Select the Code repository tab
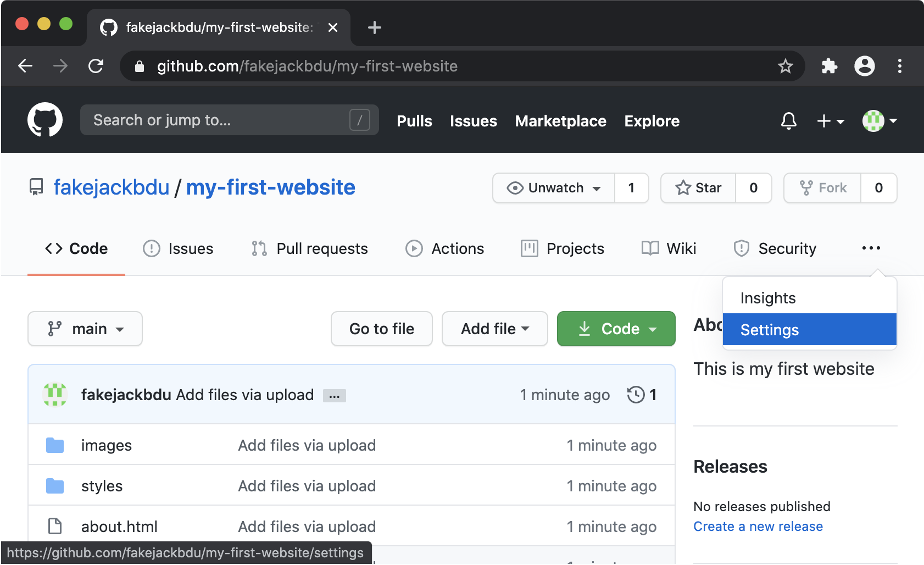Viewport: 924px width, 565px height. click(76, 248)
